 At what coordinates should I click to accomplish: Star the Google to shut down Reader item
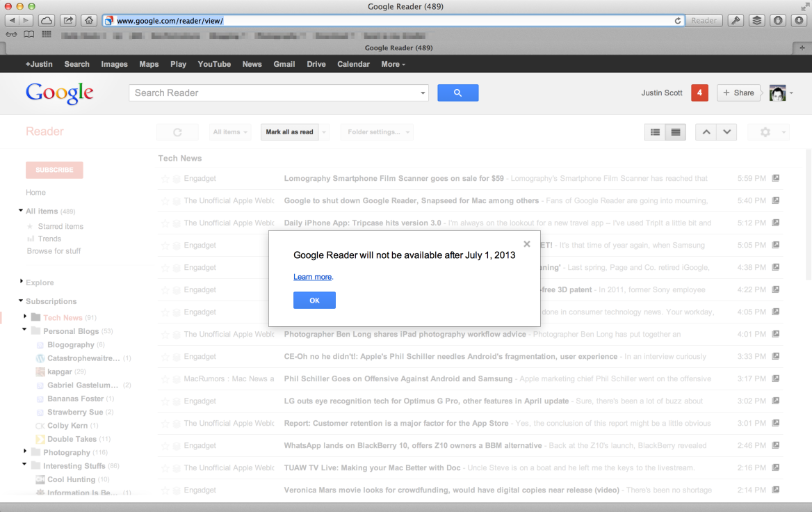click(x=165, y=201)
